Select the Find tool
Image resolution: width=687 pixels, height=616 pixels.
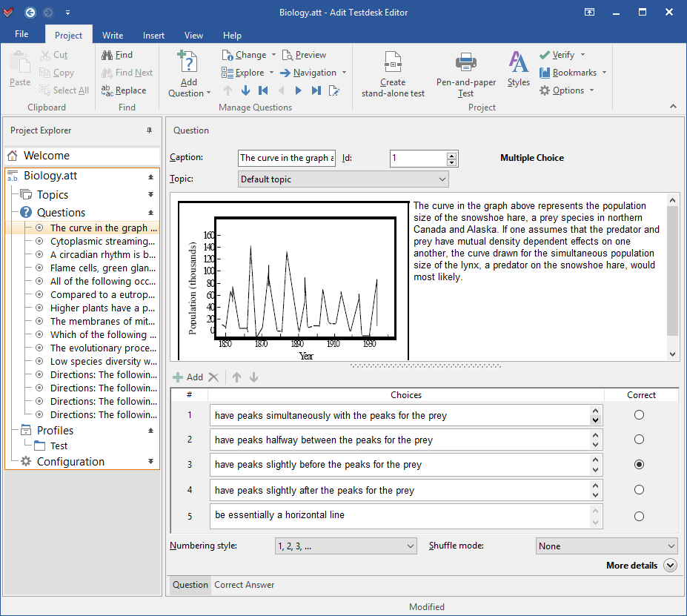(x=117, y=55)
